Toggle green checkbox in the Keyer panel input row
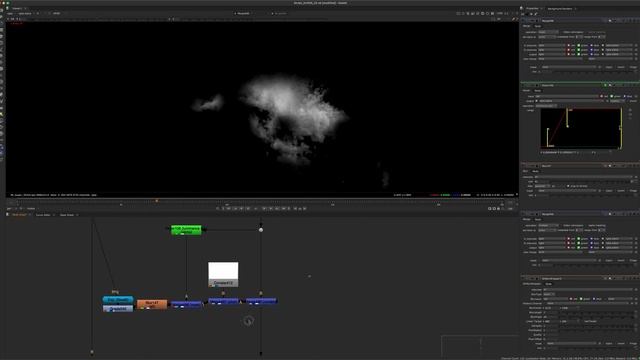Viewport: 640px width, 360px height. coord(612,96)
